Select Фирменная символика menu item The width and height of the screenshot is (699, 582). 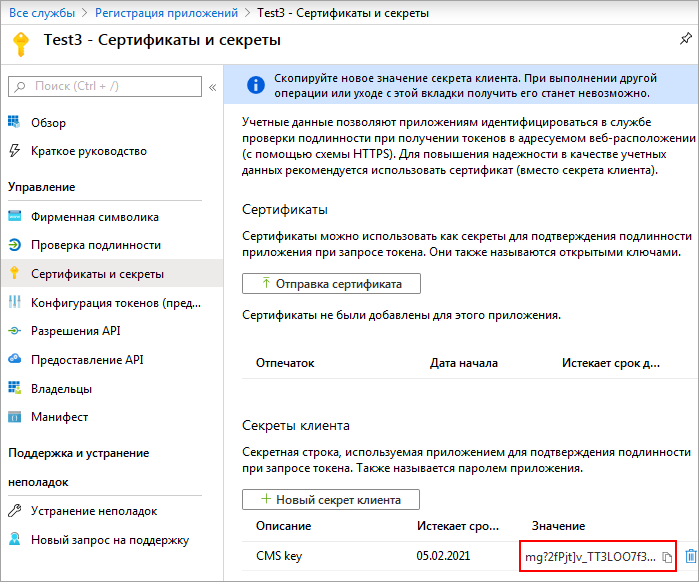pos(94,217)
